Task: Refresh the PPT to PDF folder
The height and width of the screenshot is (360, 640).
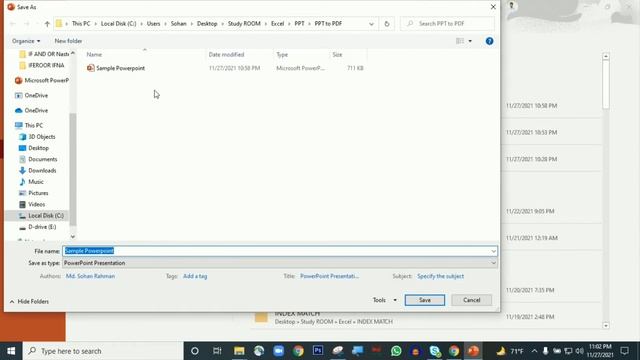Action: (387, 24)
